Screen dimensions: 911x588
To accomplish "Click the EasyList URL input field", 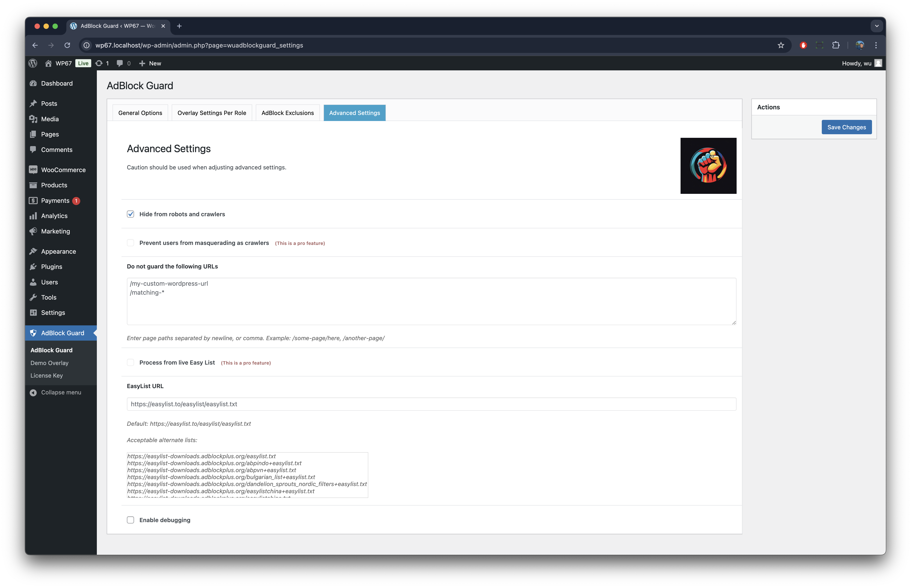I will (431, 404).
